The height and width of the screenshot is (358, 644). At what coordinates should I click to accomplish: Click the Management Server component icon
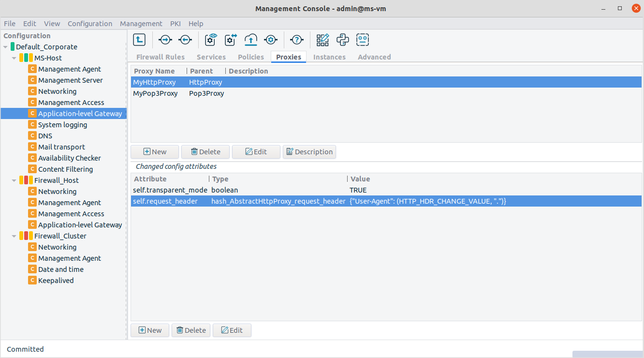(32, 80)
